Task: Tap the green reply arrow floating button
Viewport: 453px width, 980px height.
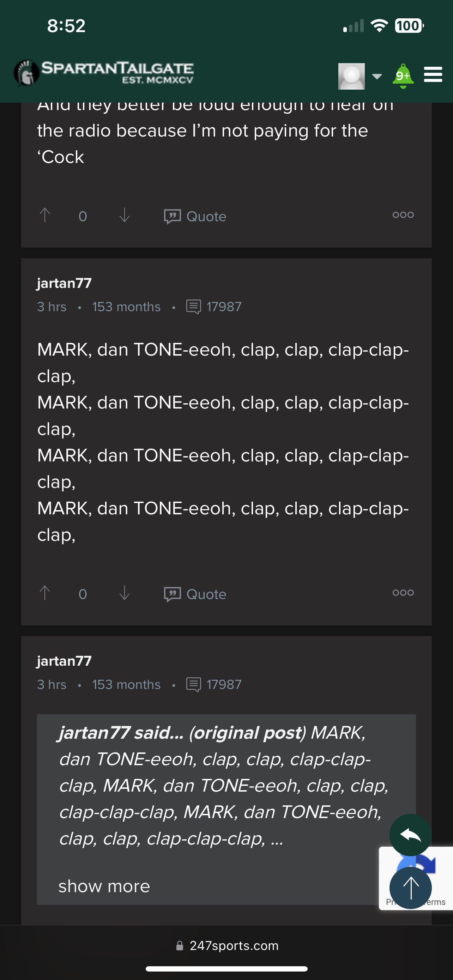Action: click(410, 835)
